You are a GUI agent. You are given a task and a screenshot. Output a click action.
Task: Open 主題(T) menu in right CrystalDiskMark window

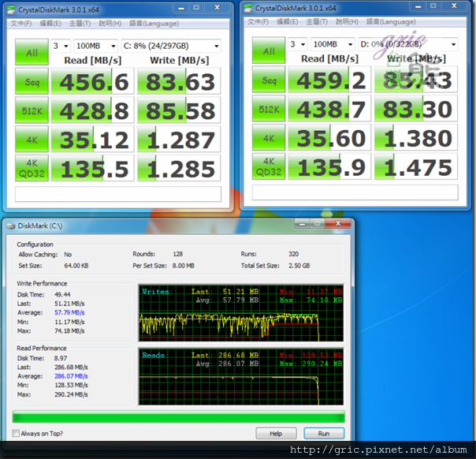click(x=317, y=22)
